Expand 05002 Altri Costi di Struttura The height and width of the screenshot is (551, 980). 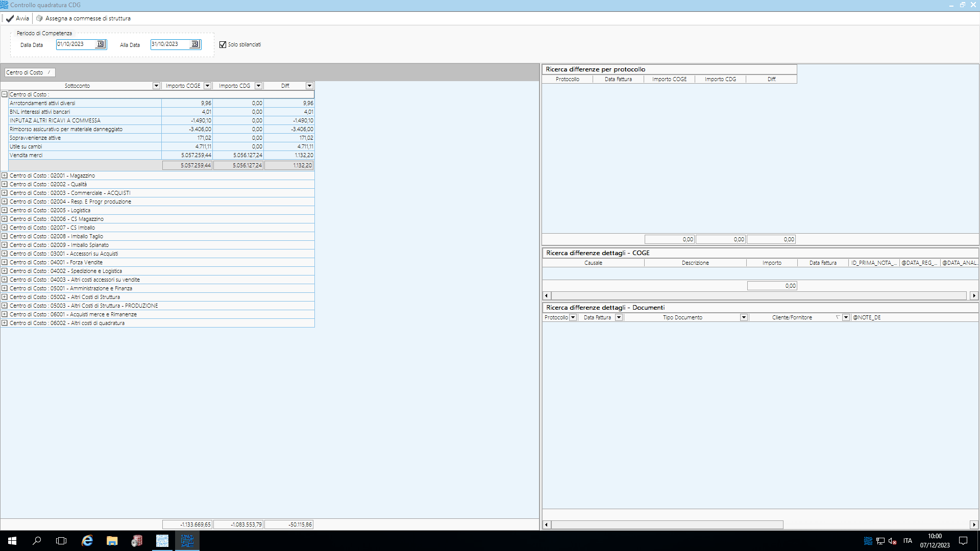4,297
